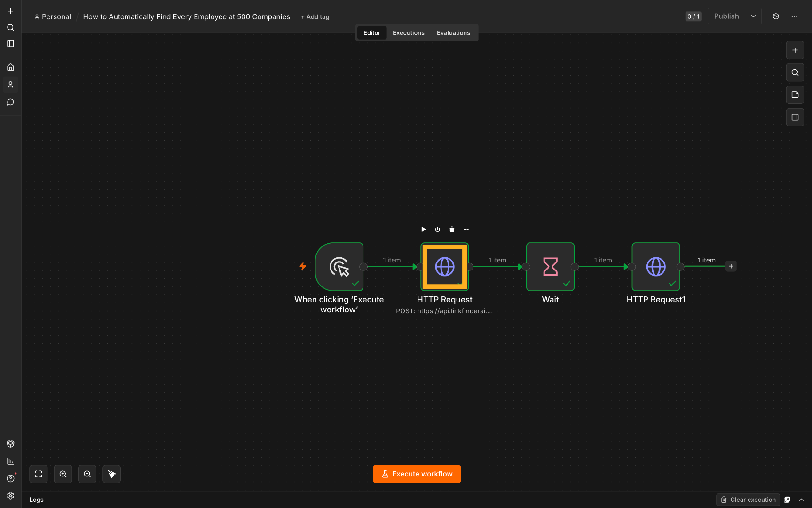This screenshot has width=812, height=508.
Task: Delete the HTTP Request node with trash icon
Action: [x=452, y=230]
